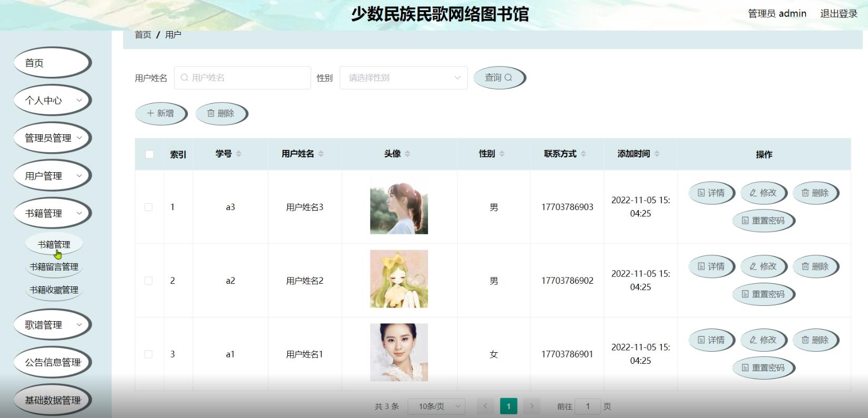Click the 共 3 条 total count text
Viewport: 868px width, 418px height.
click(x=387, y=406)
